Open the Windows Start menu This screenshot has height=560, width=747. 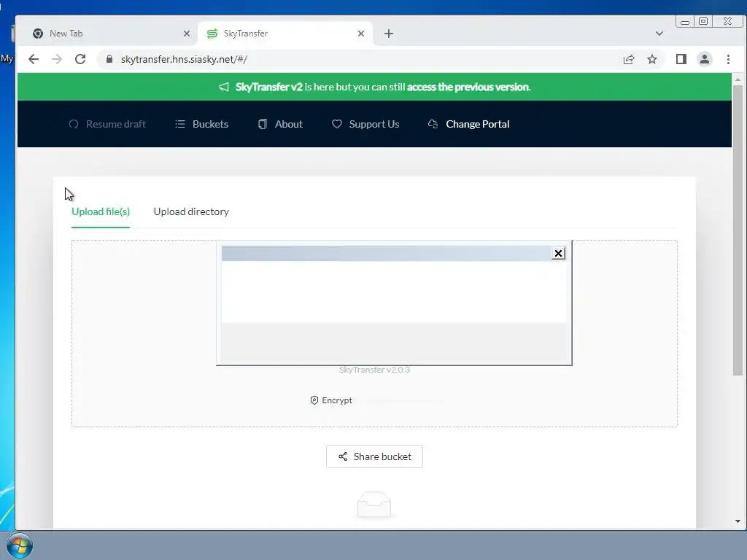[20, 545]
